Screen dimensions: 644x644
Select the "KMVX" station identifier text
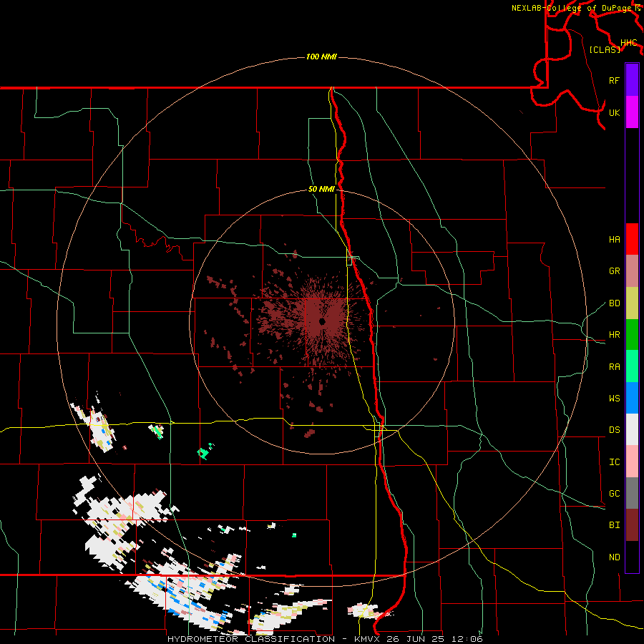(367, 639)
